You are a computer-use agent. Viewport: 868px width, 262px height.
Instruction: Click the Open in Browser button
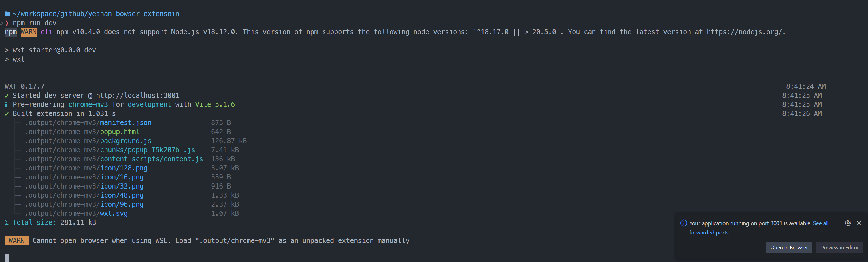[x=789, y=247]
